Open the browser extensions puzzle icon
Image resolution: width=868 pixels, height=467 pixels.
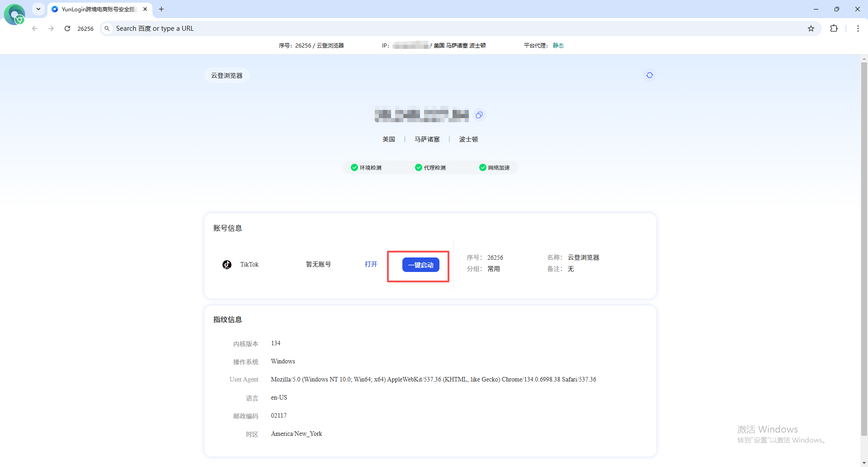pos(834,28)
